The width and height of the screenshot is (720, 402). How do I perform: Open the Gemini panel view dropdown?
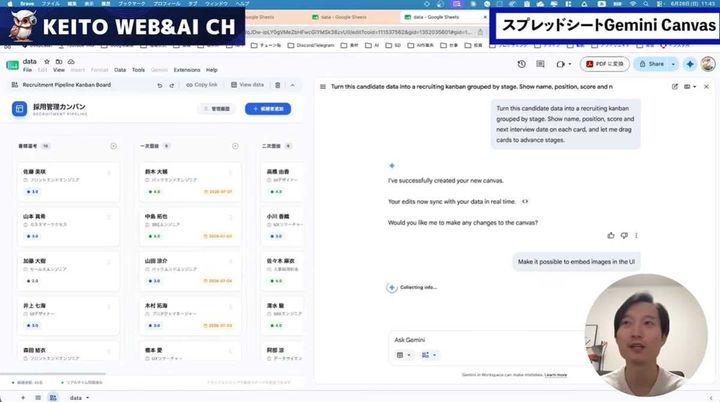tap(690, 86)
